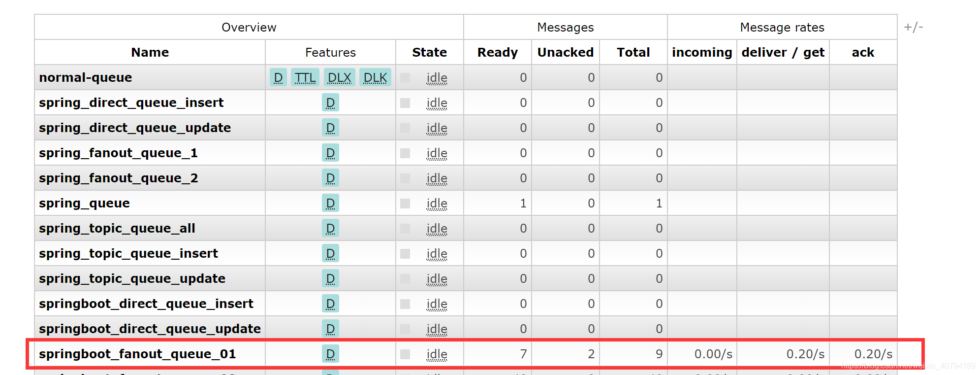Sort by incoming rate column
This screenshot has width=980, height=375.
pyautogui.click(x=702, y=52)
